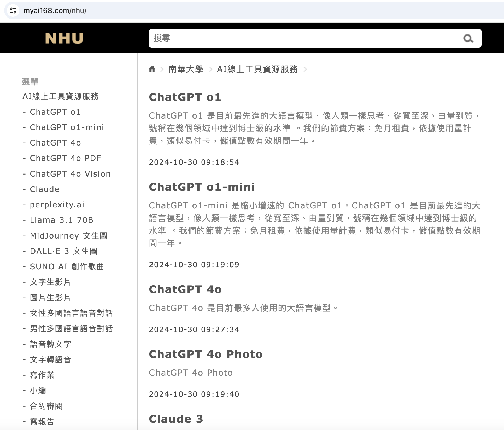This screenshot has width=504, height=430.
Task: Select 文字生影片 in sidebar
Action: coord(50,282)
